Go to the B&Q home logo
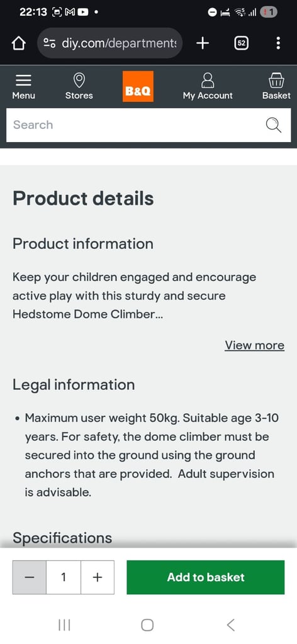This screenshot has height=644, width=297. (138, 86)
